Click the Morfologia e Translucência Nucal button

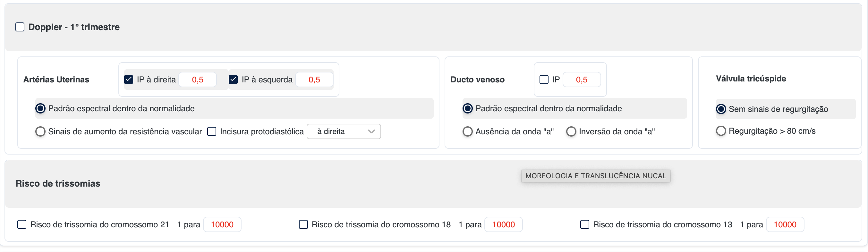[595, 176]
